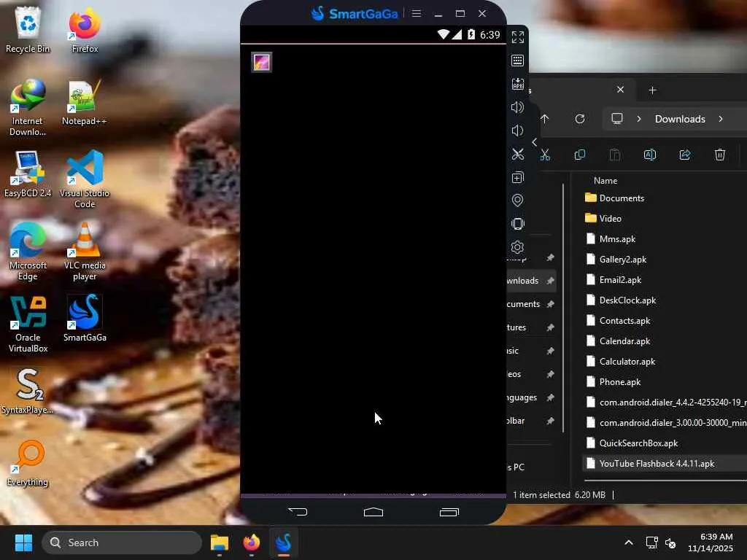Click the install APK icon
Image resolution: width=747 pixels, height=560 pixels.
pyautogui.click(x=518, y=84)
